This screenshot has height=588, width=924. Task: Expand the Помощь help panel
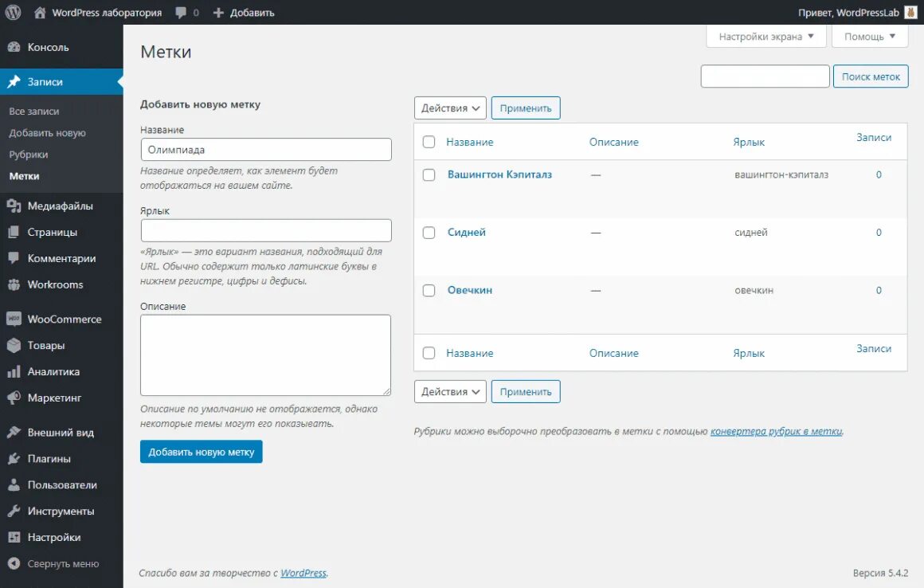870,37
